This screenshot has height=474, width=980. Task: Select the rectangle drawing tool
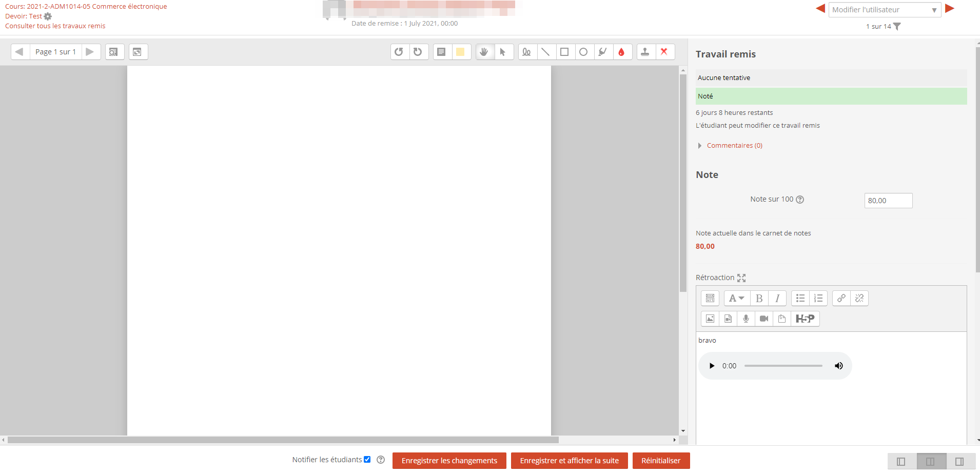pyautogui.click(x=564, y=52)
